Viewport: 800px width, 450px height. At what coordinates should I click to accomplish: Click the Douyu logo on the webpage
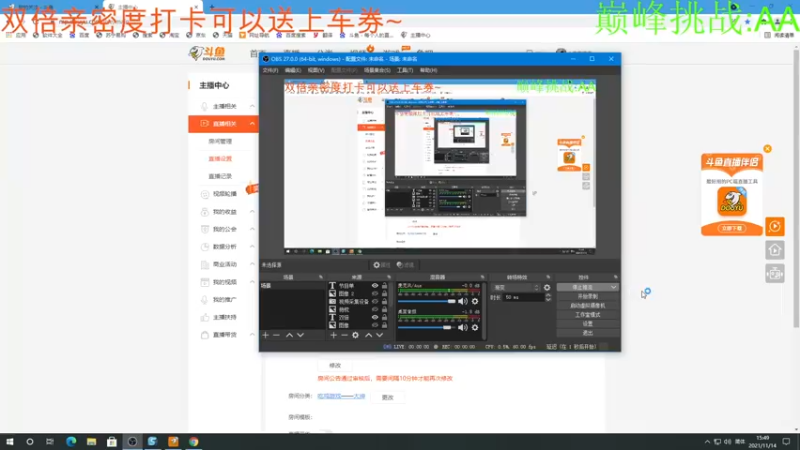pyautogui.click(x=207, y=53)
